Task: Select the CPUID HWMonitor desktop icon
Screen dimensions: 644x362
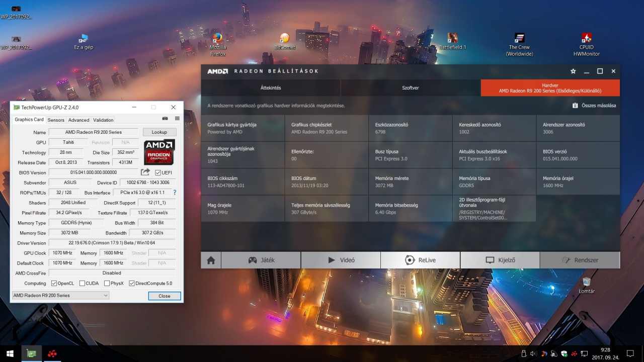Action: click(587, 44)
